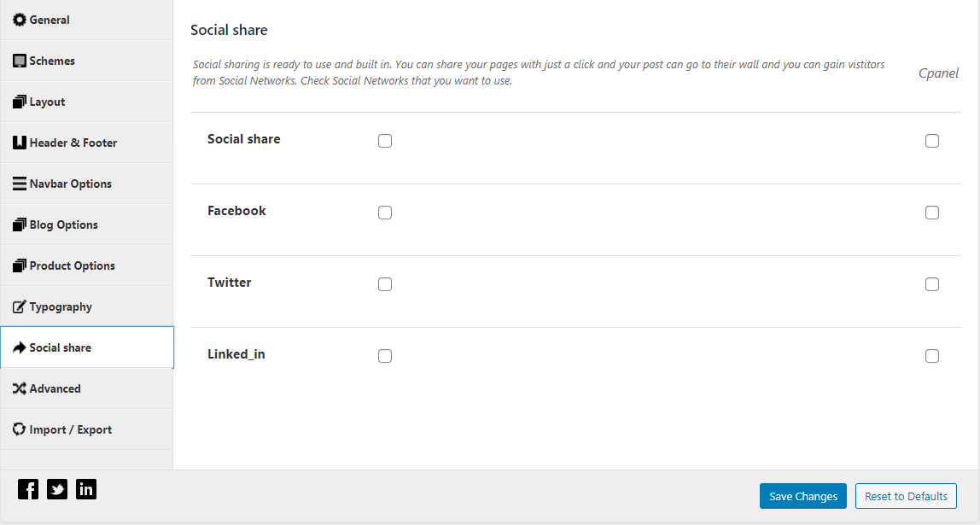This screenshot has width=980, height=525.
Task: Tick the Cpanel checkbox for Twitter row
Action: tap(932, 284)
